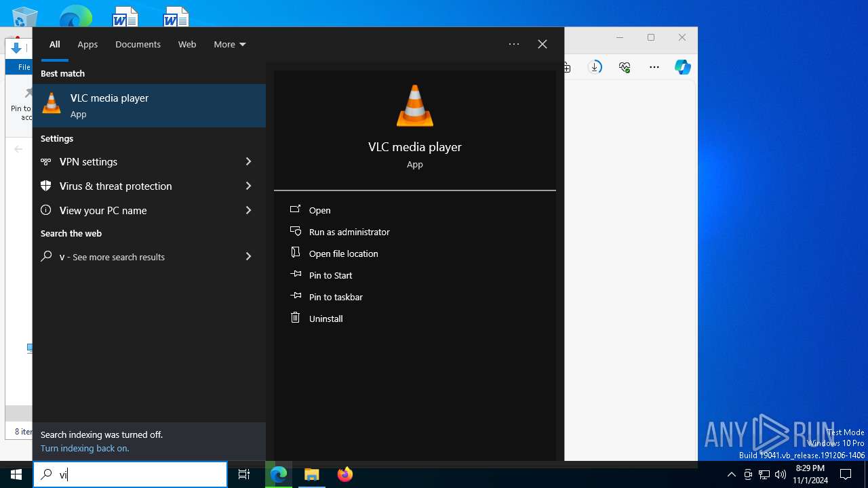Open Edge Settings and more ellipsis
Viewport: 868px width, 488px height.
654,67
